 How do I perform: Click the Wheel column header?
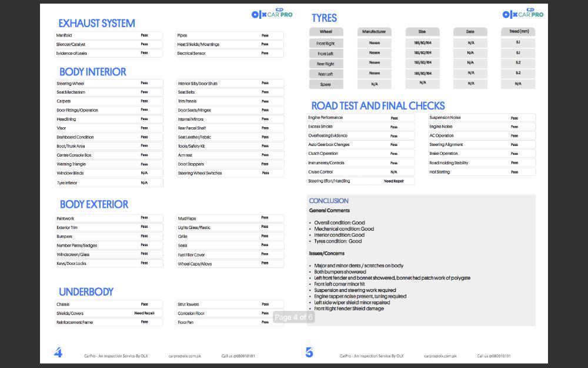(326, 31)
